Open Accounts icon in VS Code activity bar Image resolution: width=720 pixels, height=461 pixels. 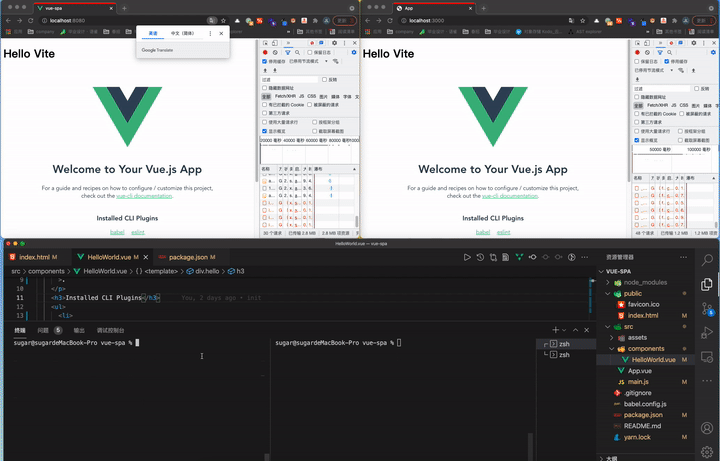point(707,428)
